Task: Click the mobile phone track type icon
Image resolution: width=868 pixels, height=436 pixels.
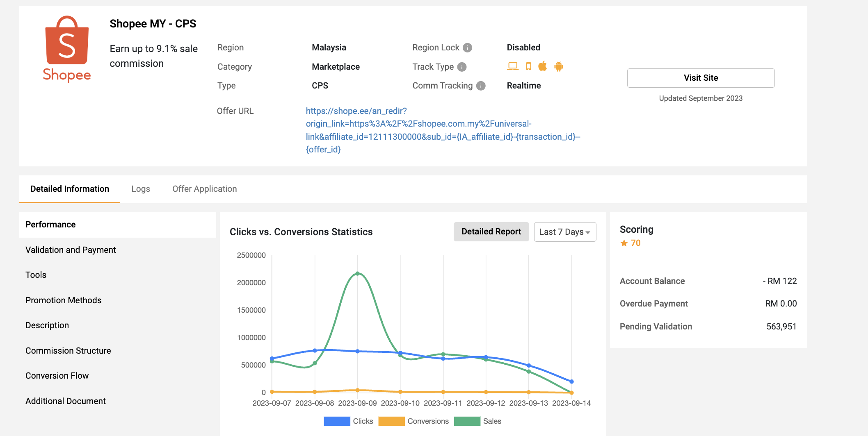Action: click(x=528, y=66)
